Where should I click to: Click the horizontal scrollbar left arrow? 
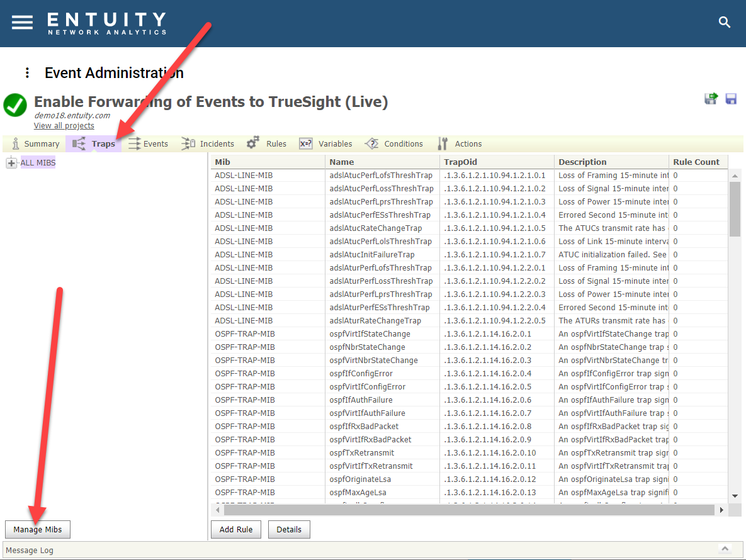217,510
